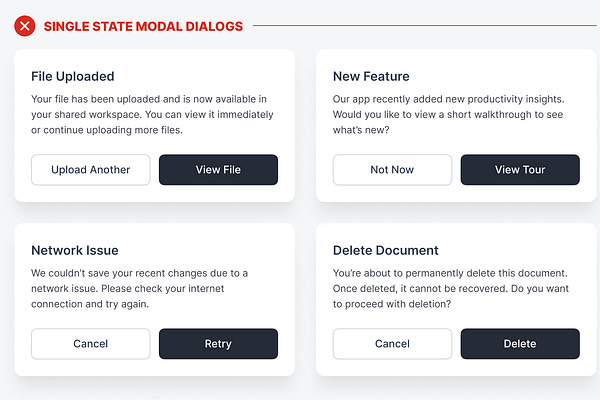Open the uploaded file with View File
The height and width of the screenshot is (400, 600).
218,170
